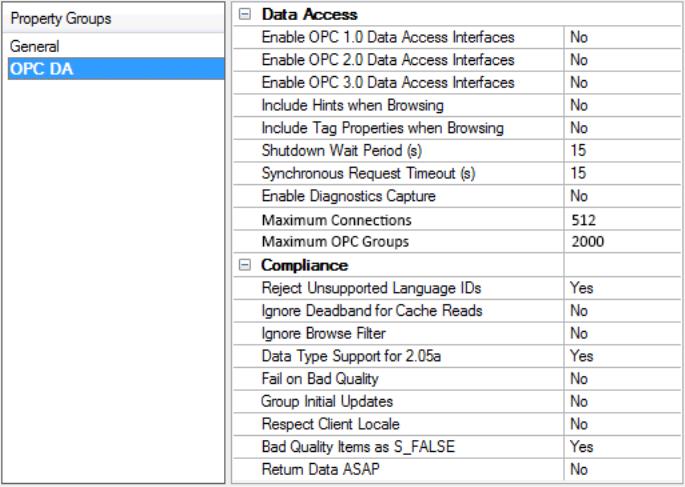Select the Return Data ASAP property row
This screenshot has width=685, height=487.
point(398,471)
